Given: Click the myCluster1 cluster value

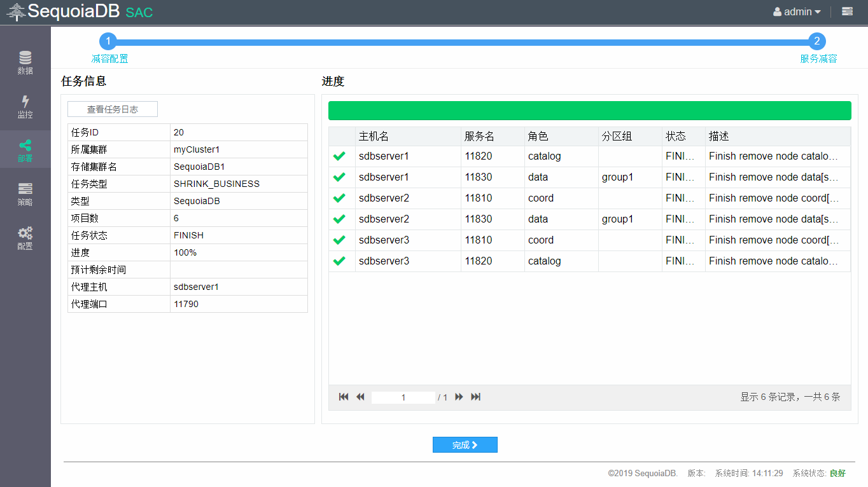Looking at the screenshot, I should (197, 149).
